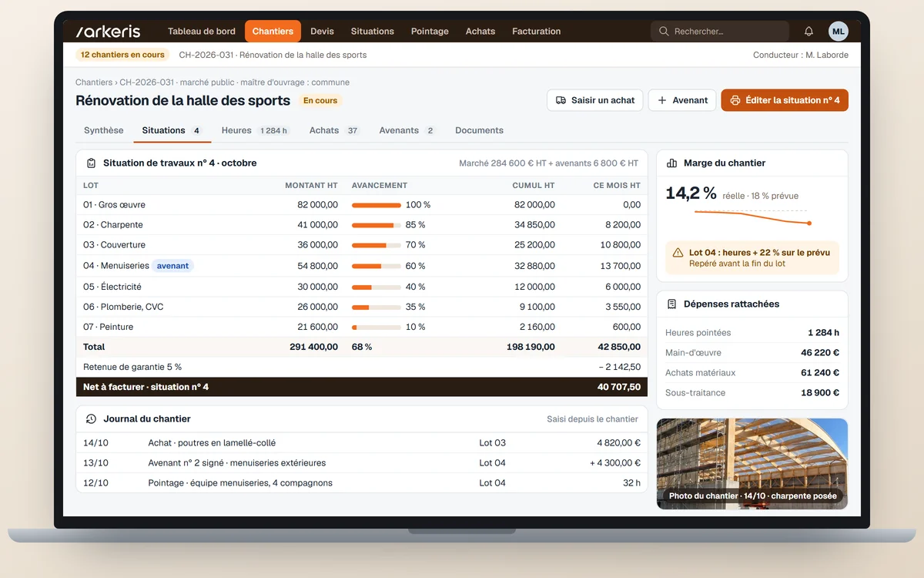Click the En cours status badge
This screenshot has width=924, height=578.
pyautogui.click(x=320, y=101)
